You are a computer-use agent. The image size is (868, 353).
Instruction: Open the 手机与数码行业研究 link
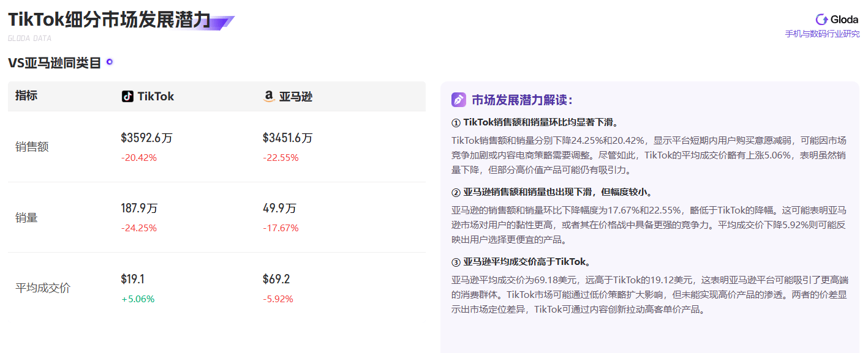click(822, 34)
